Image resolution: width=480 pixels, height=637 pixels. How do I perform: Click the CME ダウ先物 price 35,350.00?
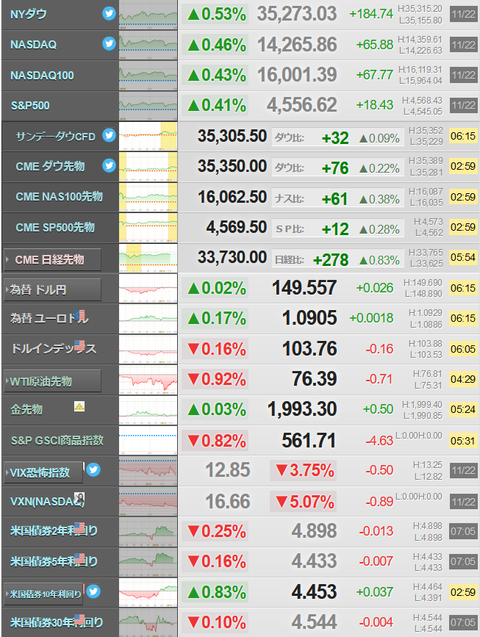[x=232, y=166]
